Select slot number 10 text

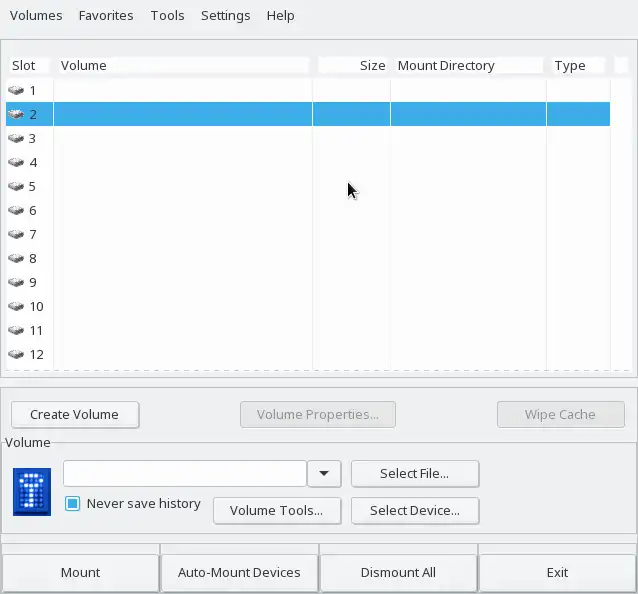[x=37, y=307]
